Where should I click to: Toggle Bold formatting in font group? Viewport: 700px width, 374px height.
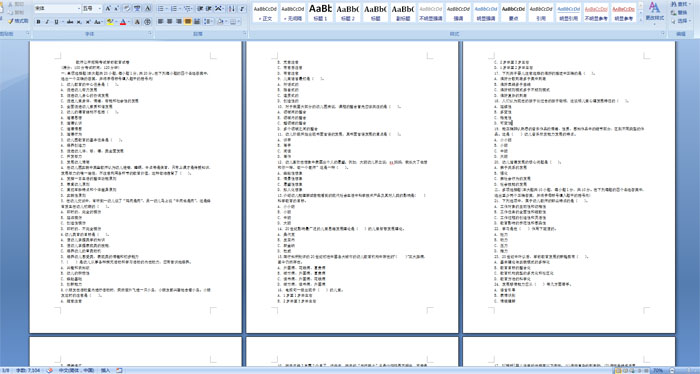pyautogui.click(x=38, y=22)
